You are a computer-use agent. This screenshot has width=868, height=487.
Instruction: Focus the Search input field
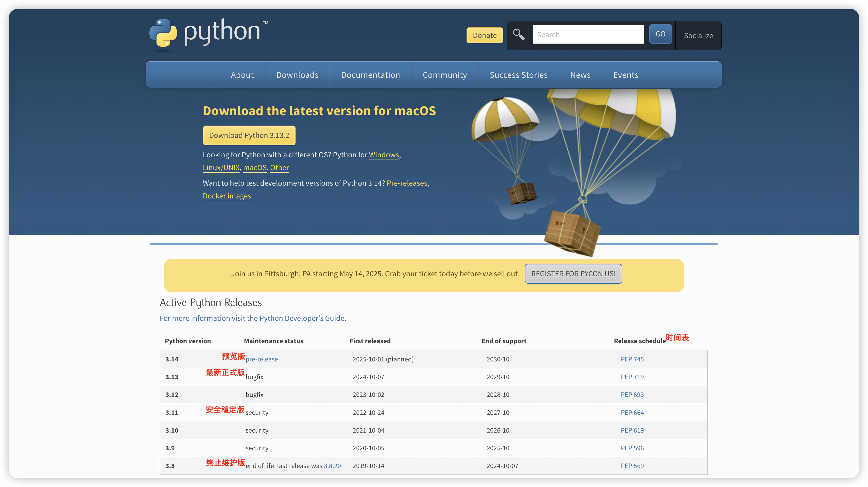click(x=588, y=34)
